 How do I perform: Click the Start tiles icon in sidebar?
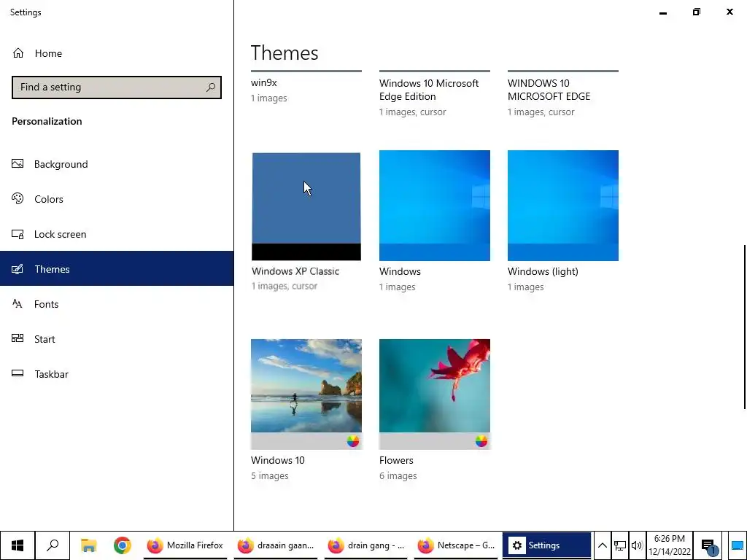pyautogui.click(x=18, y=338)
